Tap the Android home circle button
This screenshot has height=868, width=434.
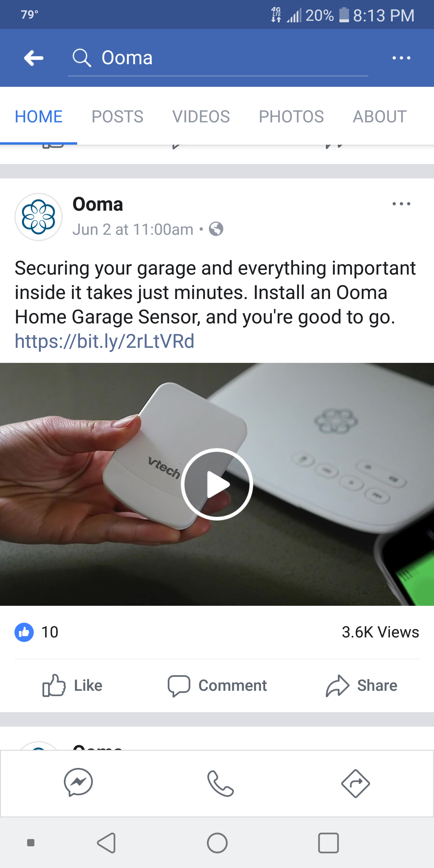[217, 843]
